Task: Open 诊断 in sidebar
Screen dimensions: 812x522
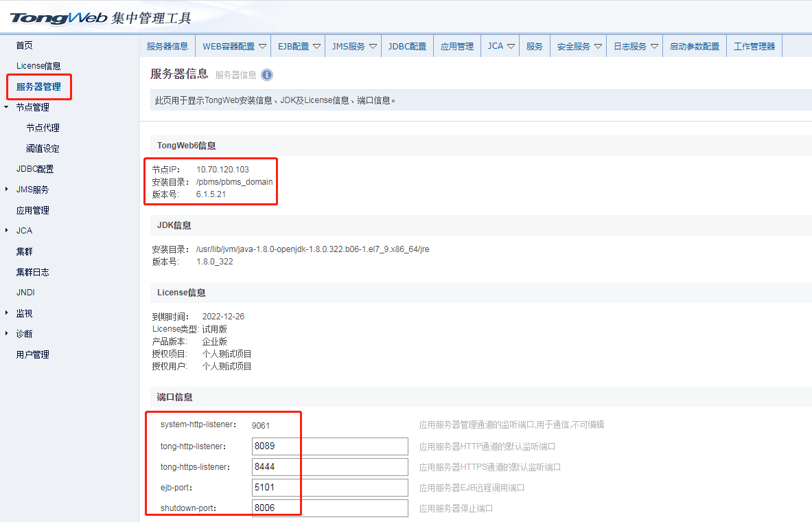Action: [x=24, y=334]
